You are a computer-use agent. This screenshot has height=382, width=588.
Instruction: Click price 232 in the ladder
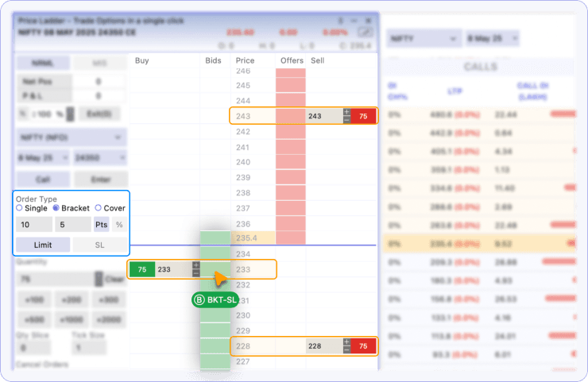(x=243, y=285)
